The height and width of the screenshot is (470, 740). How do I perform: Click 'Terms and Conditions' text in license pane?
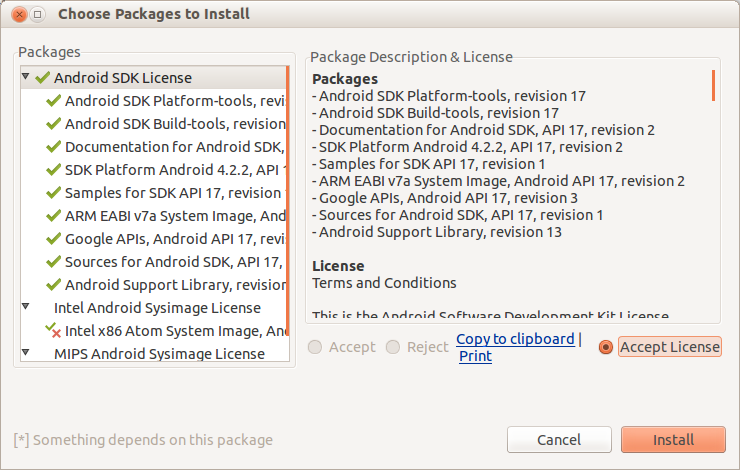384,283
